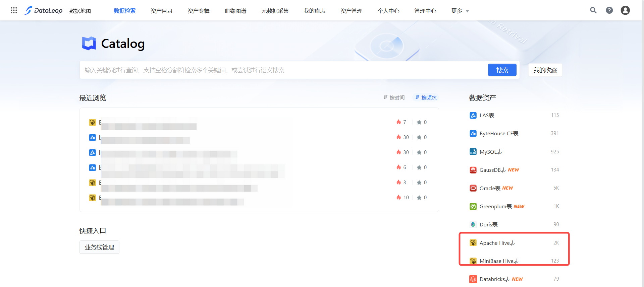Open the MySQL表 asset link

[491, 152]
